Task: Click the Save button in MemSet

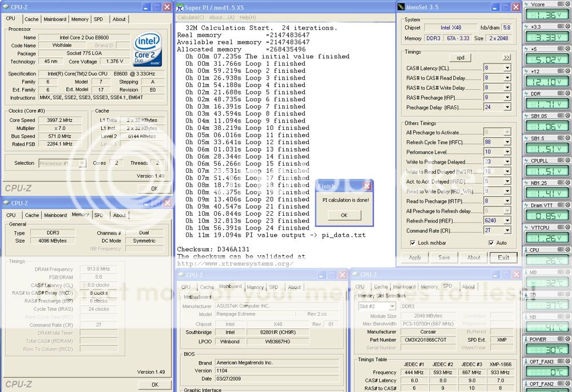Action: (x=444, y=258)
